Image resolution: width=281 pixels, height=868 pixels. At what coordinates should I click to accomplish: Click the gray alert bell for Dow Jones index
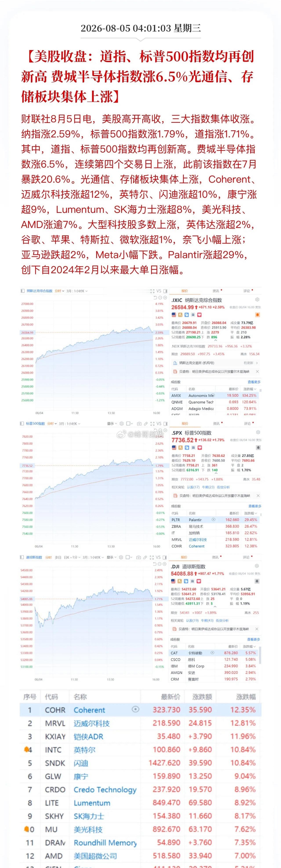pos(257,581)
